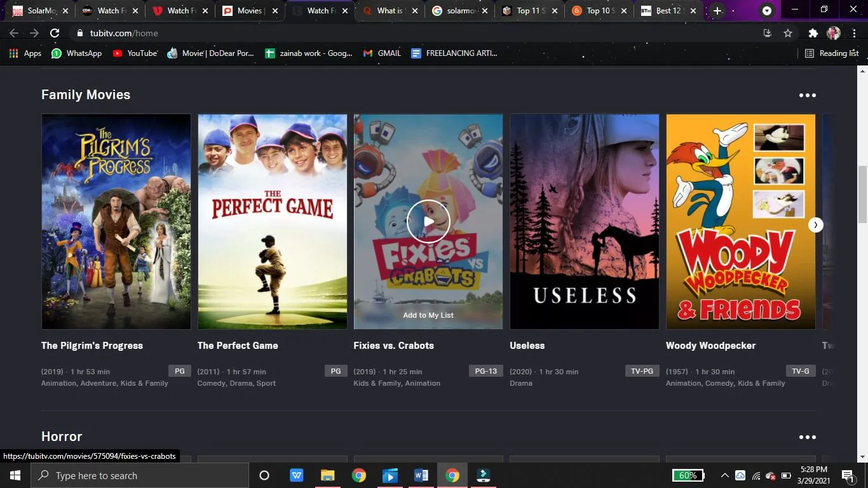Open the tab search dropdown
Screen dimensions: 868x488
click(x=767, y=11)
